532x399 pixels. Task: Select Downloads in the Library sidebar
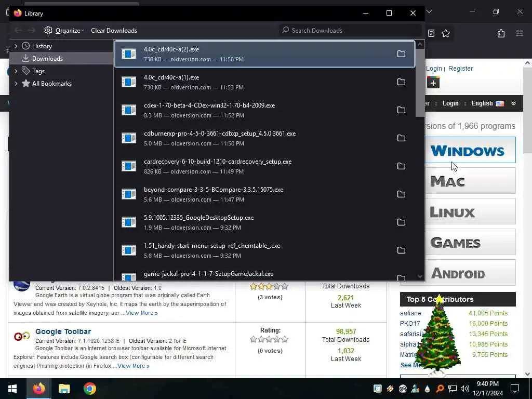click(61, 58)
